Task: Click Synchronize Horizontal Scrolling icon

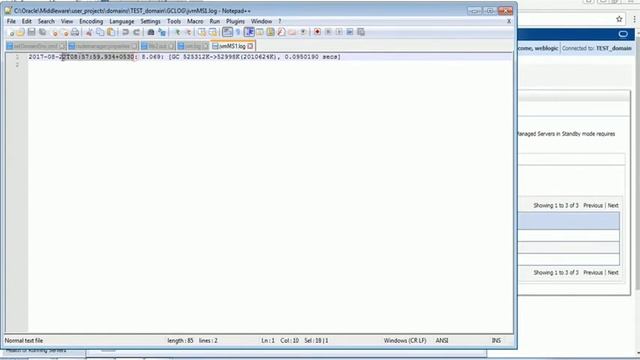Action: pyautogui.click(x=213, y=32)
